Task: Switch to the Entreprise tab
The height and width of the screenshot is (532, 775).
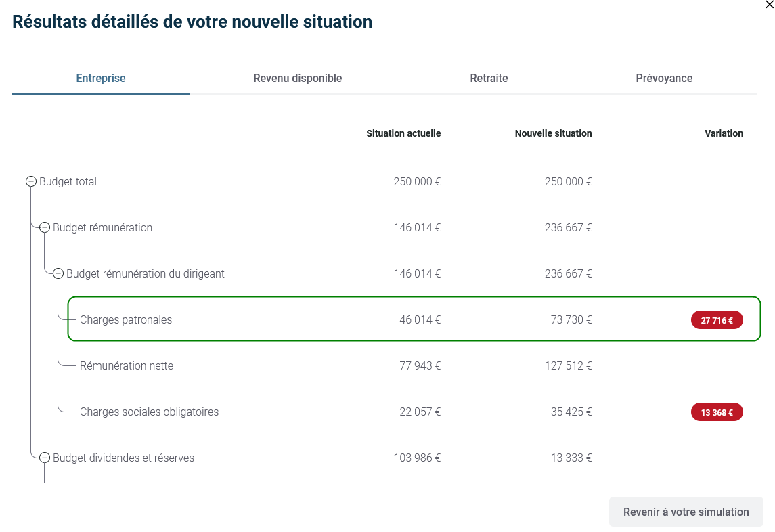Action: 101,78
